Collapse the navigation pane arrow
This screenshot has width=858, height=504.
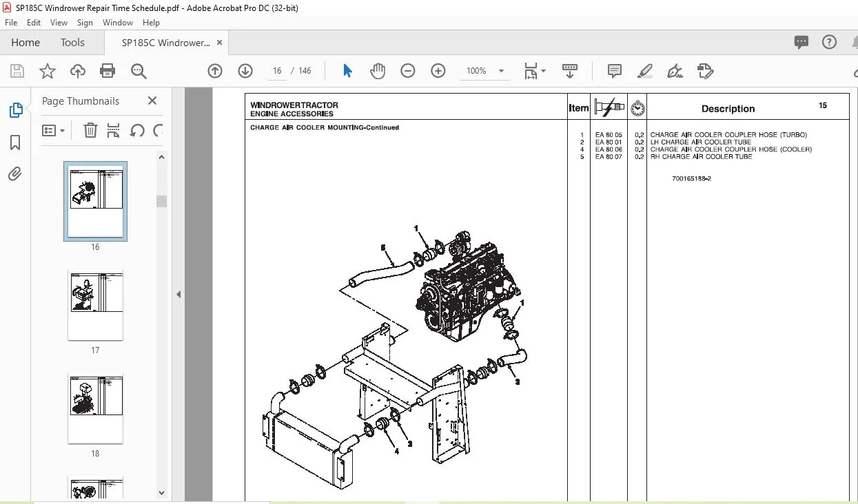[178, 295]
